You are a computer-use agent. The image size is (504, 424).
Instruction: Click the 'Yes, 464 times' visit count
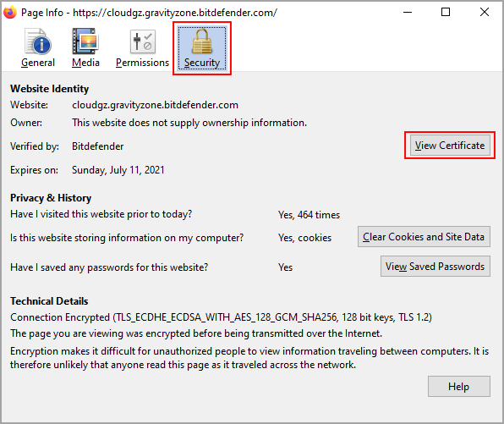tap(309, 215)
